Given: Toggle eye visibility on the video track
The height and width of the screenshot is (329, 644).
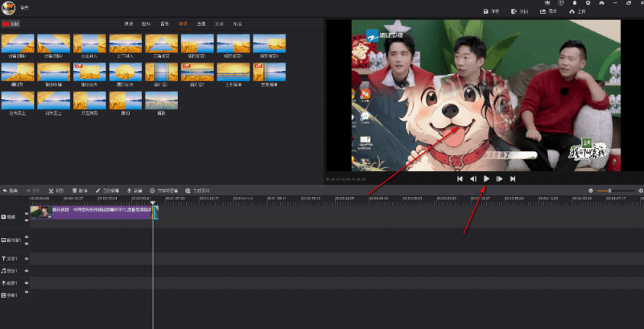Looking at the screenshot, I should pyautogui.click(x=26, y=214).
